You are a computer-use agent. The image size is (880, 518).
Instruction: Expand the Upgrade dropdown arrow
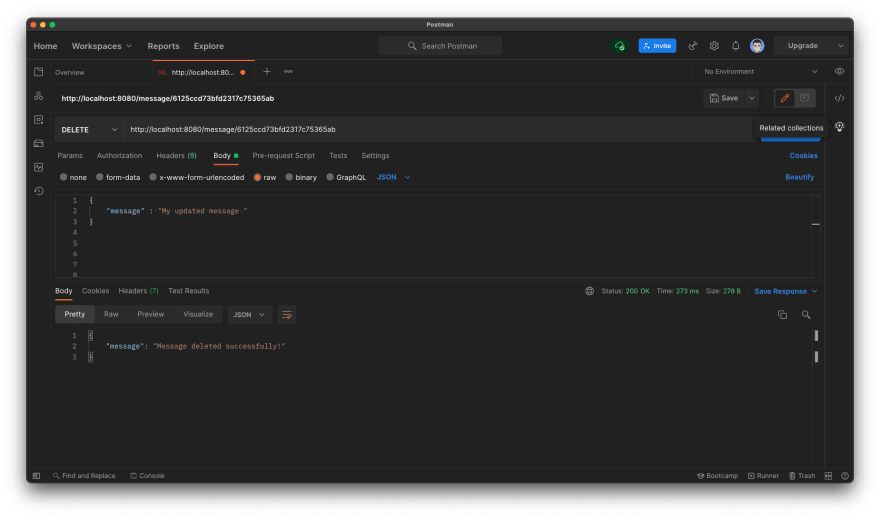pos(840,46)
